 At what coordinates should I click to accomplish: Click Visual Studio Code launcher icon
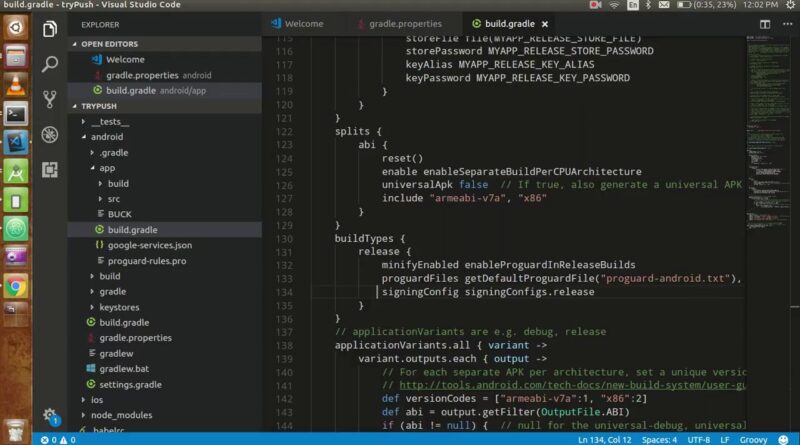15,142
